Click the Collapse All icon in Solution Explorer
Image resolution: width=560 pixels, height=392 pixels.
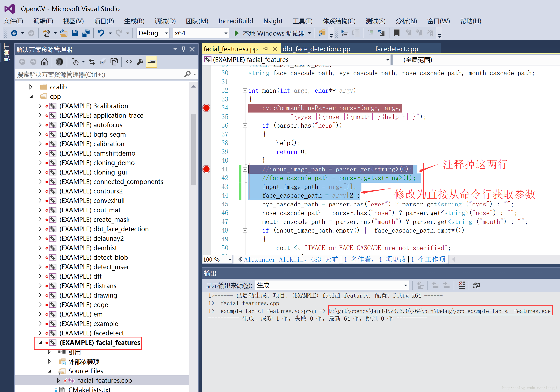[x=103, y=62]
